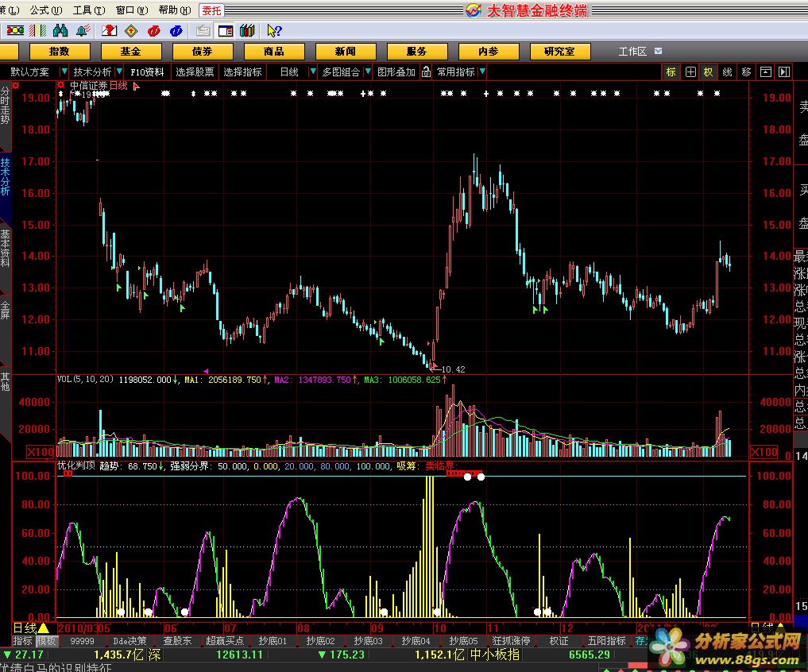
Task: Click the striped bars toolbar icon
Action: click(x=37, y=31)
